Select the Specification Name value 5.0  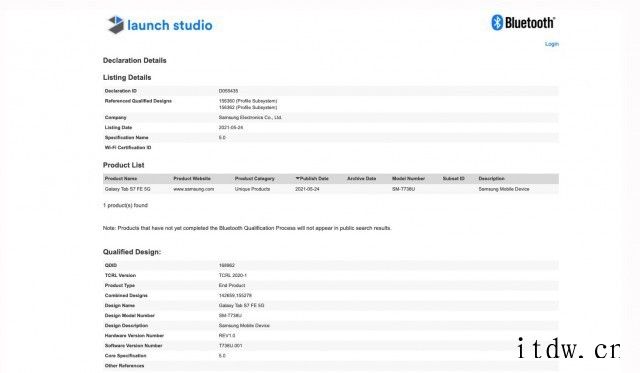point(222,138)
